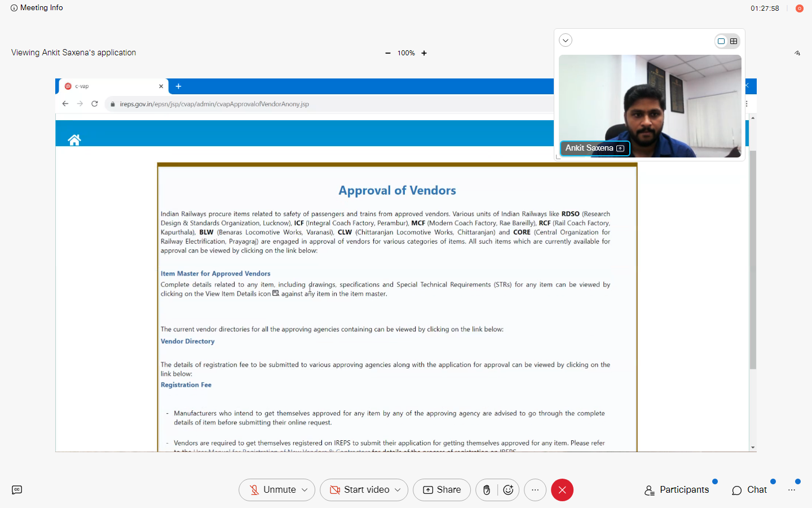Click the Share content button

click(x=442, y=490)
